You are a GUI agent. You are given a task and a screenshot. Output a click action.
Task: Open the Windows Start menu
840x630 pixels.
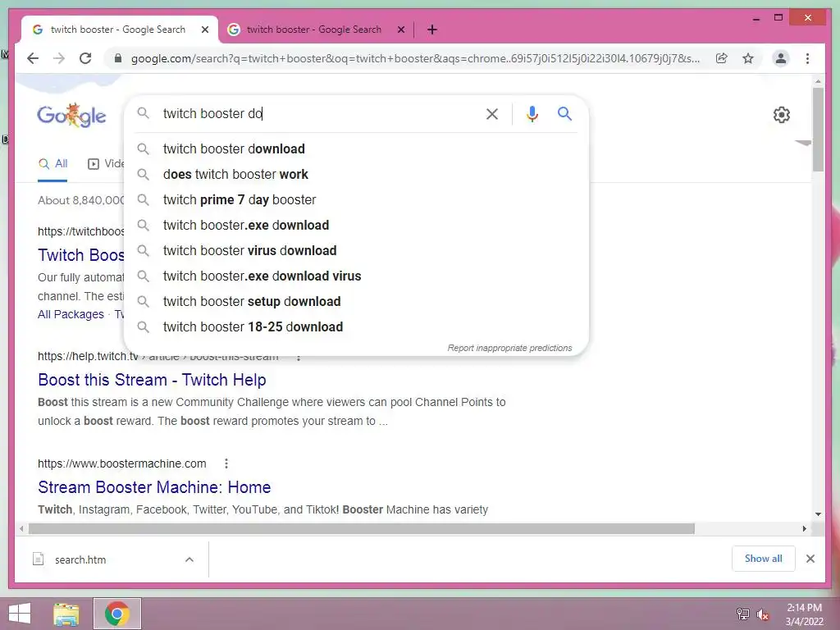(20, 614)
